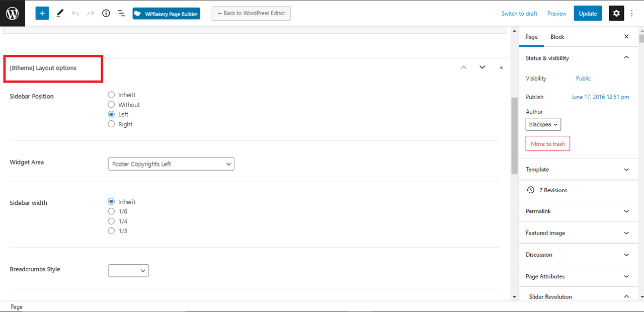Click the Breadcrumbs Style label
Viewport: 644px width, 312px height.
(35, 269)
